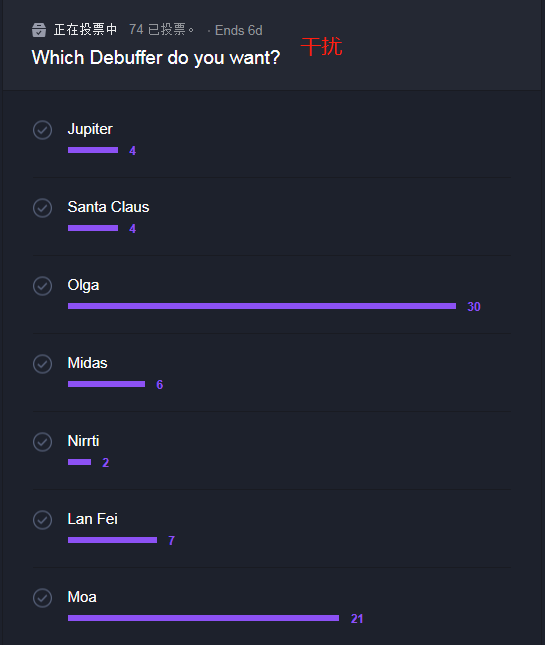Click the poll title Which Debuffer do you want
The image size is (545, 645).
pos(156,58)
